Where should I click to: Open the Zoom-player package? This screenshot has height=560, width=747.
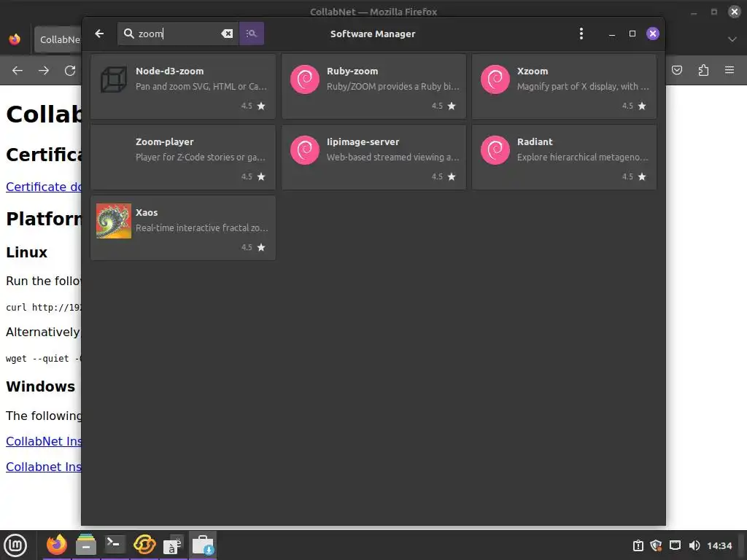pyautogui.click(x=183, y=157)
